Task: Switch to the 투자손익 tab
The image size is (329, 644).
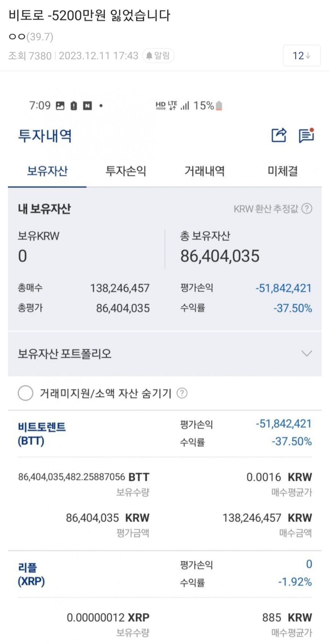Action: (126, 171)
